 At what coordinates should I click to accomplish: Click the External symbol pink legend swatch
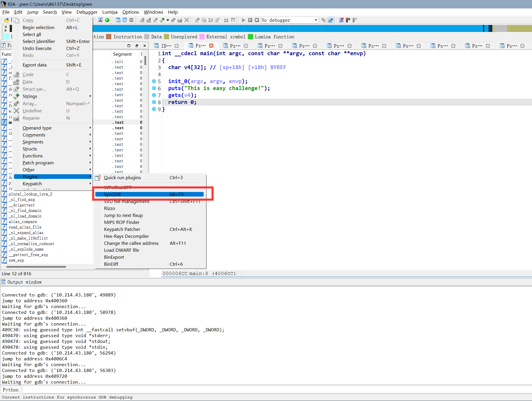(202, 37)
